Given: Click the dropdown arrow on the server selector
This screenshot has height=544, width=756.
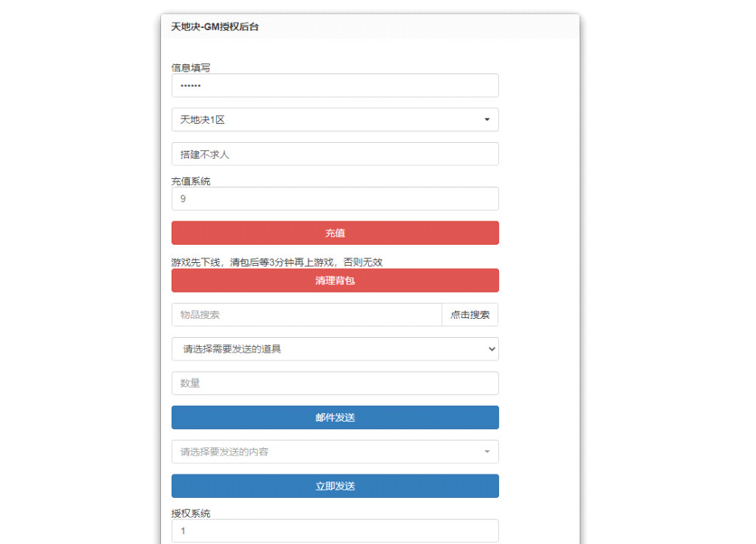Looking at the screenshot, I should 488,119.
